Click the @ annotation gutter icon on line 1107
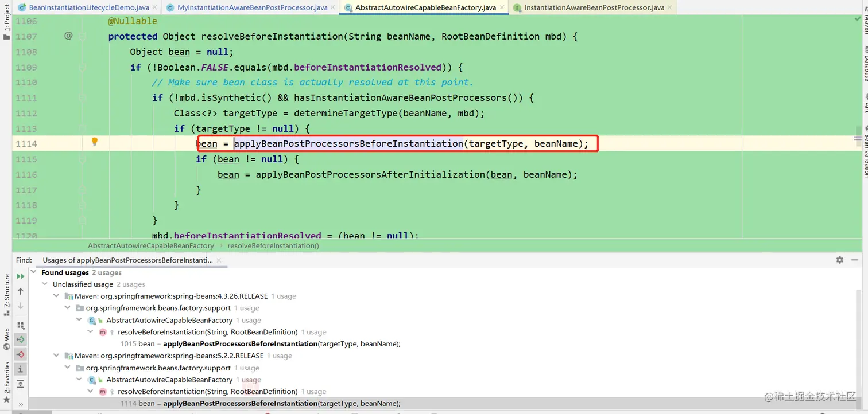 pyautogui.click(x=68, y=36)
